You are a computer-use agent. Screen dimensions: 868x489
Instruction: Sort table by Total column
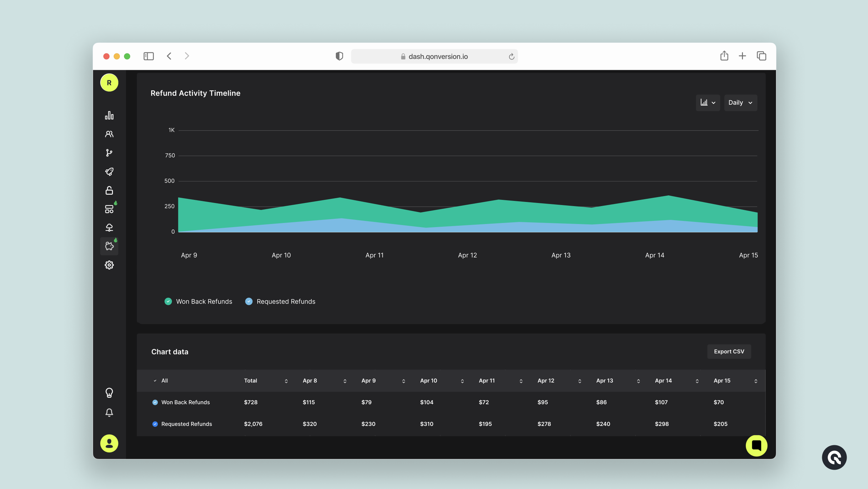286,381
